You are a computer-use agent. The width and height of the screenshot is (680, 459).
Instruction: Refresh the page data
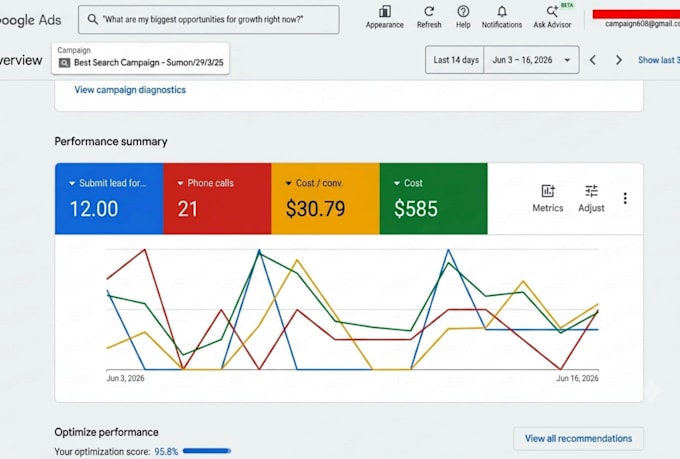[x=429, y=17]
